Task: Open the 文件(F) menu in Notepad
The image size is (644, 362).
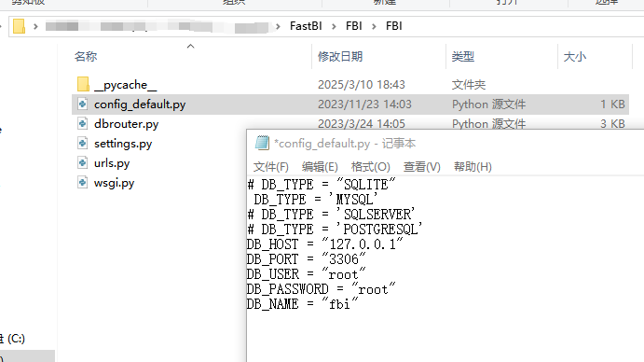Action: click(x=270, y=167)
